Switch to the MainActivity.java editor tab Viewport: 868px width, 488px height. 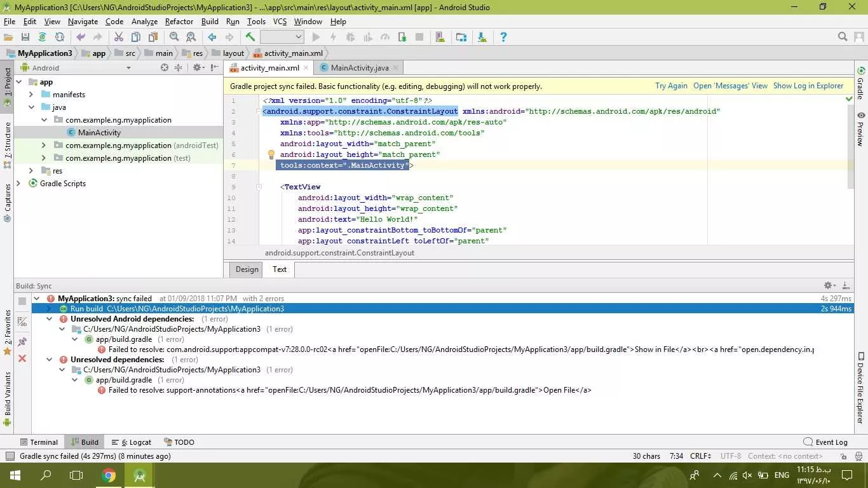[360, 68]
